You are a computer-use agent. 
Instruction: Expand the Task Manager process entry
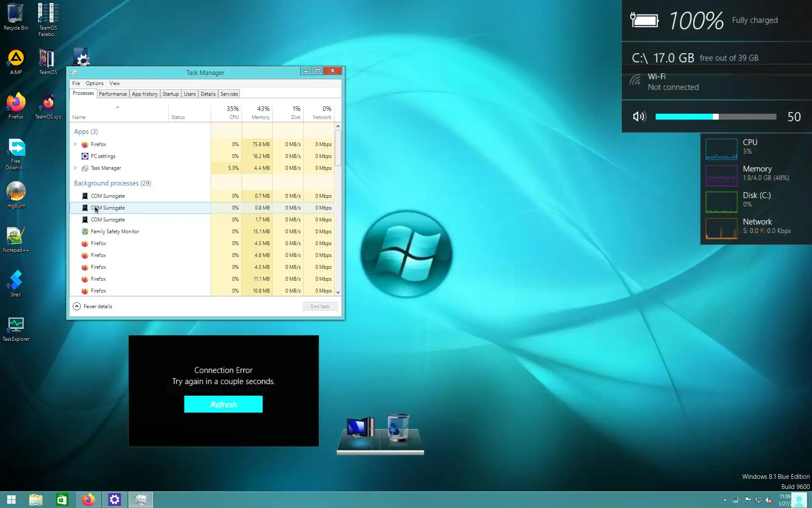pyautogui.click(x=76, y=168)
